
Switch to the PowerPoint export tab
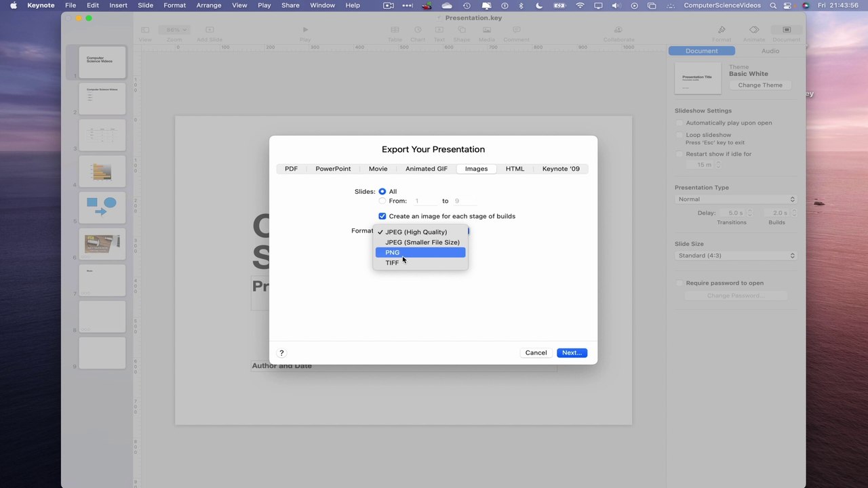[x=333, y=169]
